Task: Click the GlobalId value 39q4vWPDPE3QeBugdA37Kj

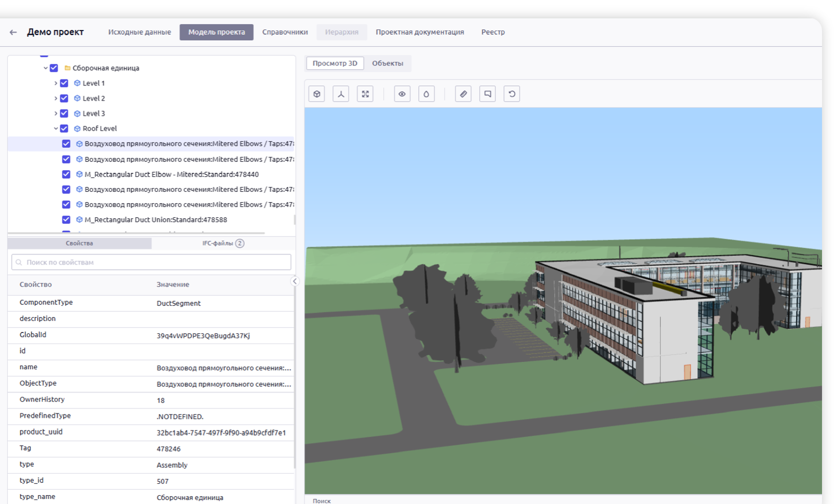Action: 203,336
